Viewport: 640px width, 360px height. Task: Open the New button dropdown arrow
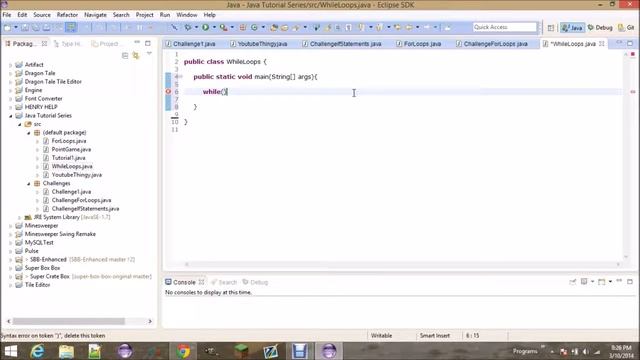point(16,27)
